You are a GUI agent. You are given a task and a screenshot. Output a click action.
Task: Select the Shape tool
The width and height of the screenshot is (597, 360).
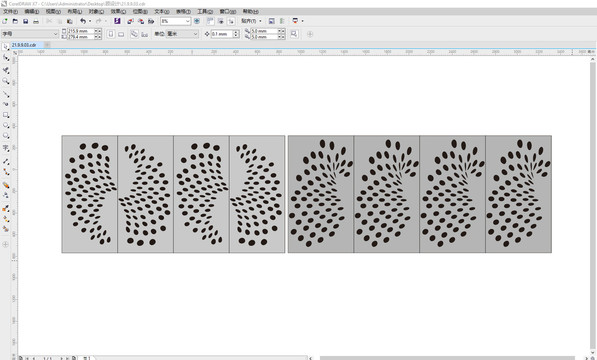pyautogui.click(x=6, y=57)
